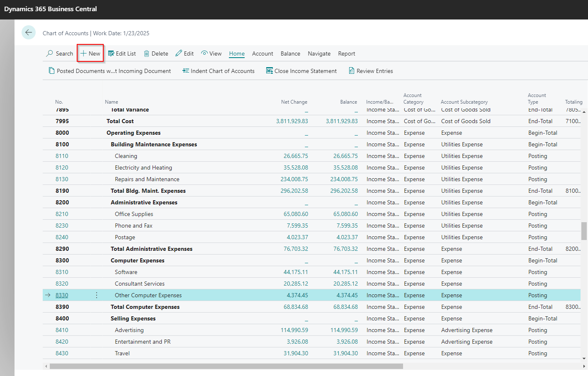Open account 8130 link

pyautogui.click(x=62, y=179)
